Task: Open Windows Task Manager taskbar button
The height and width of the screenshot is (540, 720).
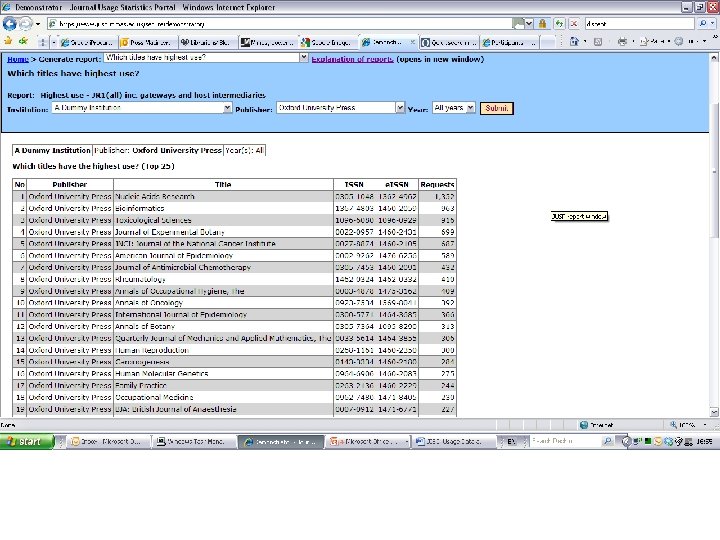Action: pyautogui.click(x=194, y=442)
